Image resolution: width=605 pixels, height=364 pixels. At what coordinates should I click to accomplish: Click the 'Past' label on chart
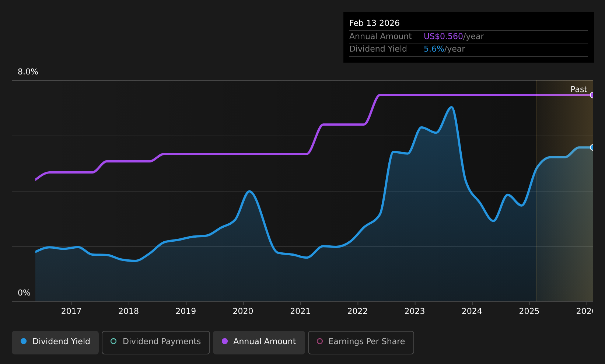(578, 90)
